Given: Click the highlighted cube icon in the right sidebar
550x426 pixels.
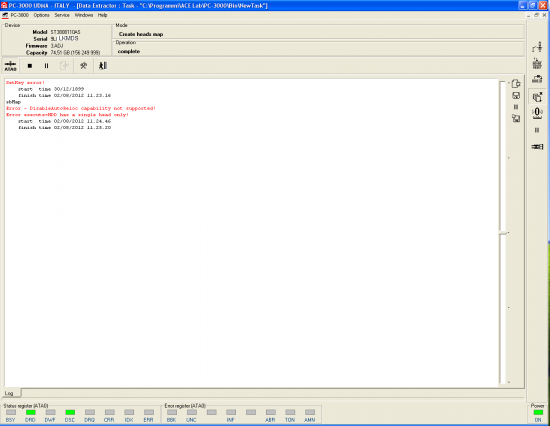Looking at the screenshot, I should click(537, 96).
